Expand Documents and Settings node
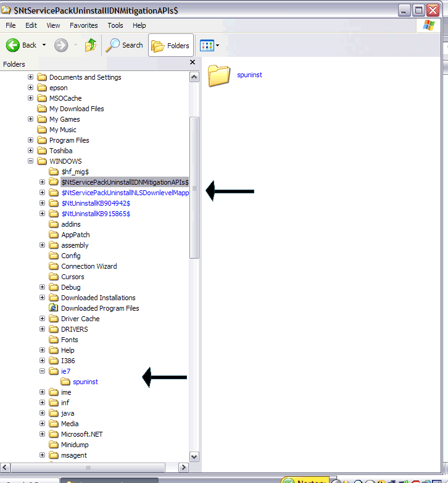Image resolution: width=448 pixels, height=483 pixels. tap(30, 77)
